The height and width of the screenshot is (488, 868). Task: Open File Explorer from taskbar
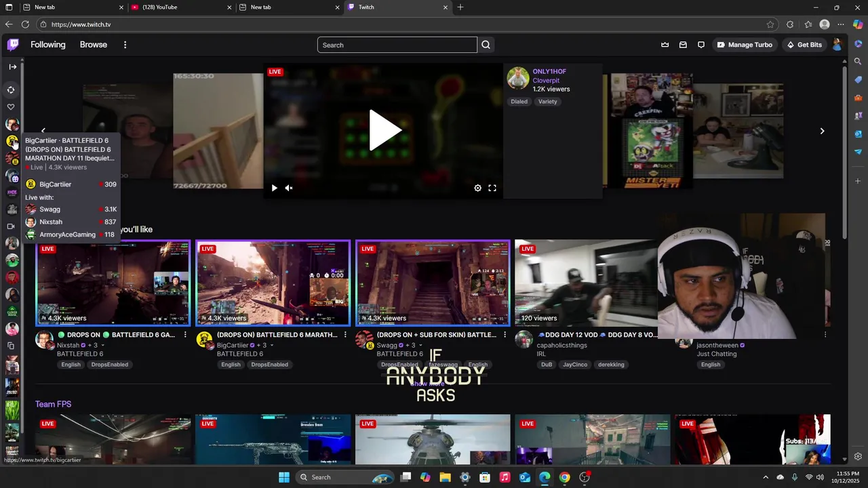click(x=445, y=477)
